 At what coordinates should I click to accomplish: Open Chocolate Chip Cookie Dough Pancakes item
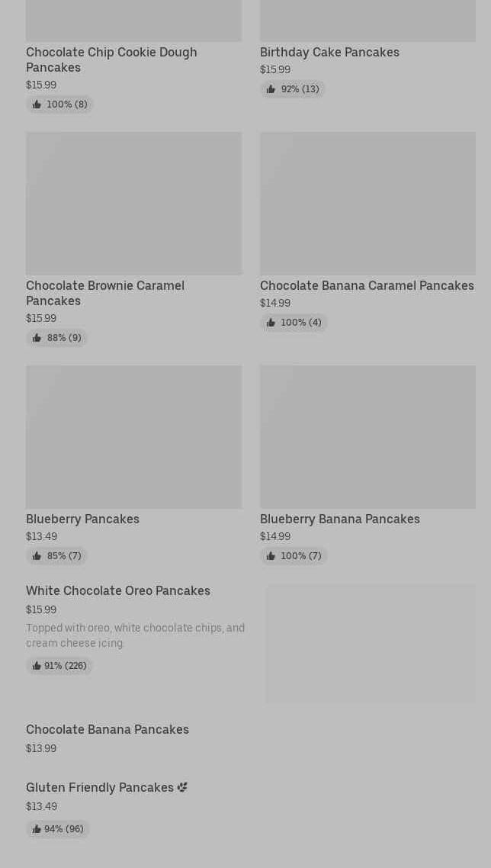pyautogui.click(x=111, y=59)
